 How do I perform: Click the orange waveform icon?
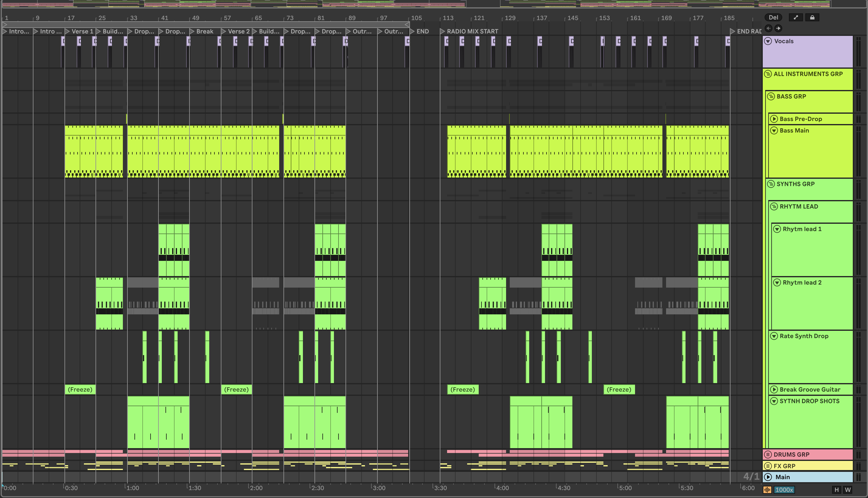coord(767,490)
